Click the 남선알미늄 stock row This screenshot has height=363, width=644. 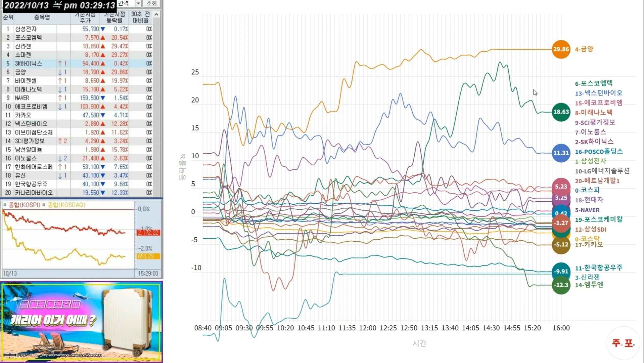pos(77,150)
